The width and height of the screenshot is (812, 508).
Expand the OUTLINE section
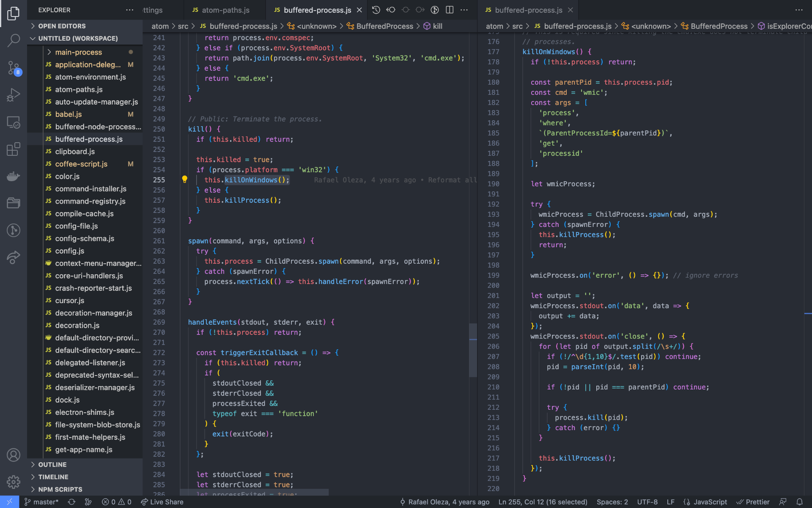point(52,464)
